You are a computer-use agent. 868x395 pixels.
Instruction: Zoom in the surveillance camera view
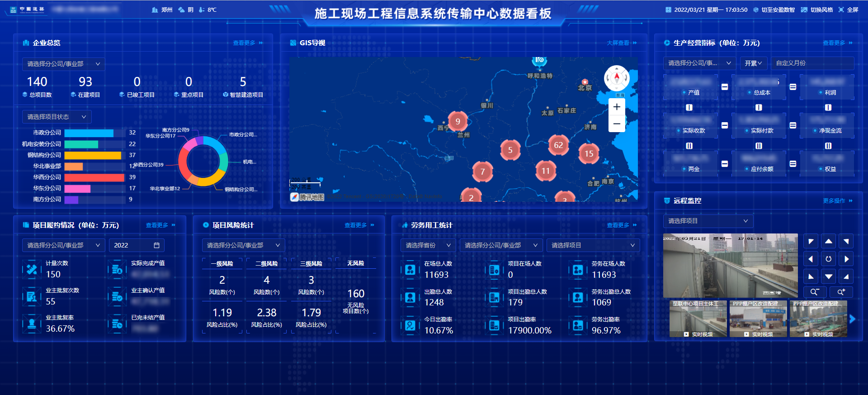[x=841, y=292]
